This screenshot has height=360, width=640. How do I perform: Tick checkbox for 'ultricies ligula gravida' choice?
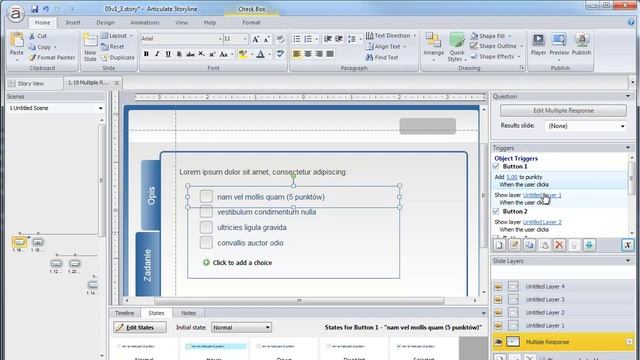point(206,227)
